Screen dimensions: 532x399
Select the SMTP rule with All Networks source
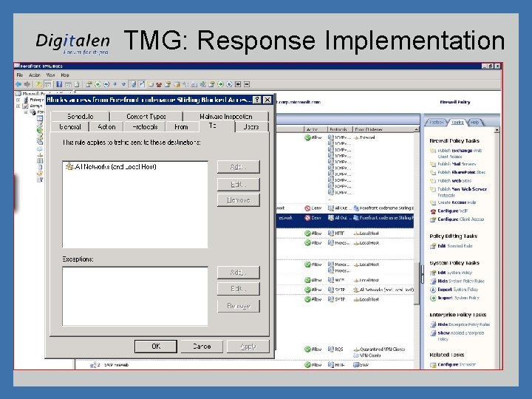(x=346, y=290)
